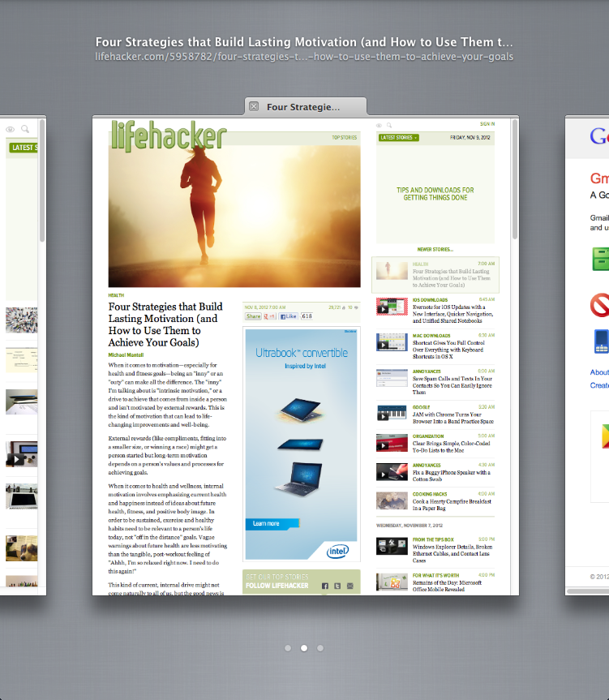The height and width of the screenshot is (700, 609).
Task: Click the From the Tips Box thumbnail
Action: 392,546
